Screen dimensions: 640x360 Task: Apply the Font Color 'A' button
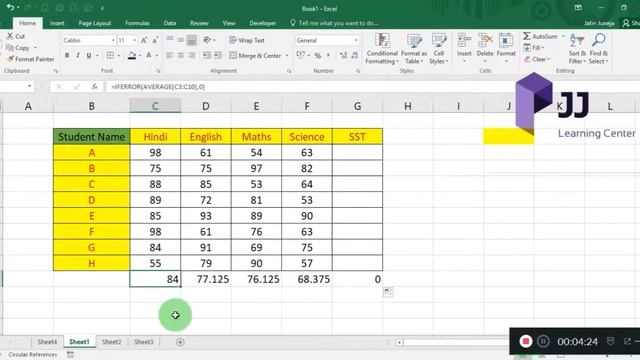click(x=149, y=55)
